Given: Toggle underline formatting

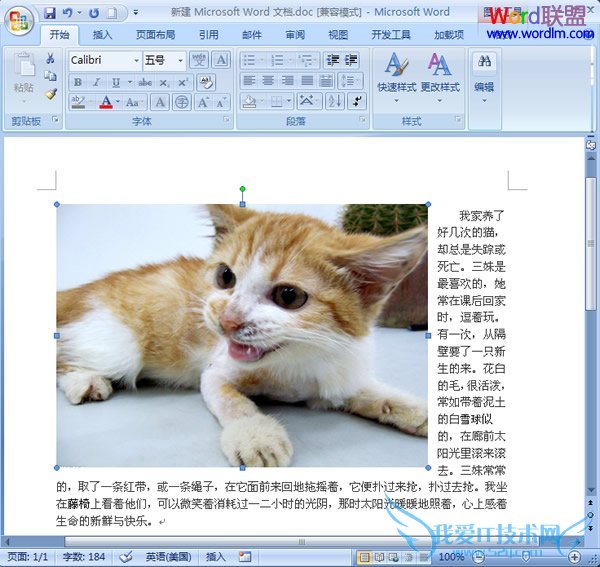Looking at the screenshot, I should tap(116, 82).
